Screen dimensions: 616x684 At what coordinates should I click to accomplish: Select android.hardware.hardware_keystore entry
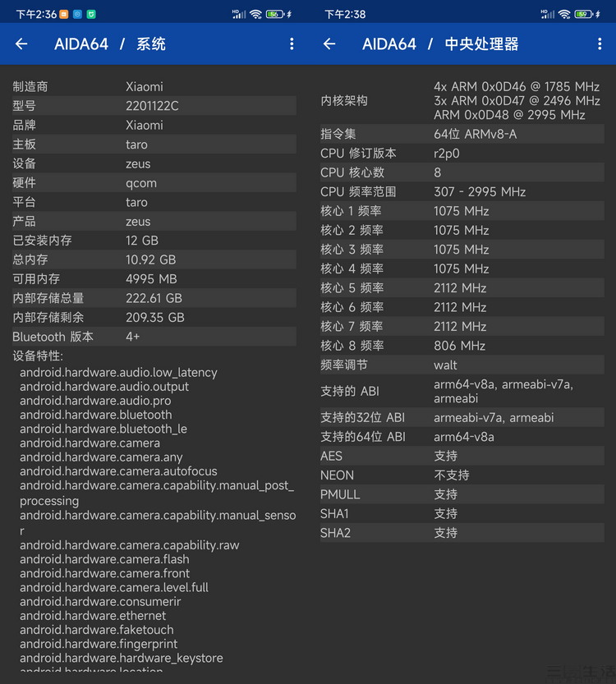pos(122,659)
